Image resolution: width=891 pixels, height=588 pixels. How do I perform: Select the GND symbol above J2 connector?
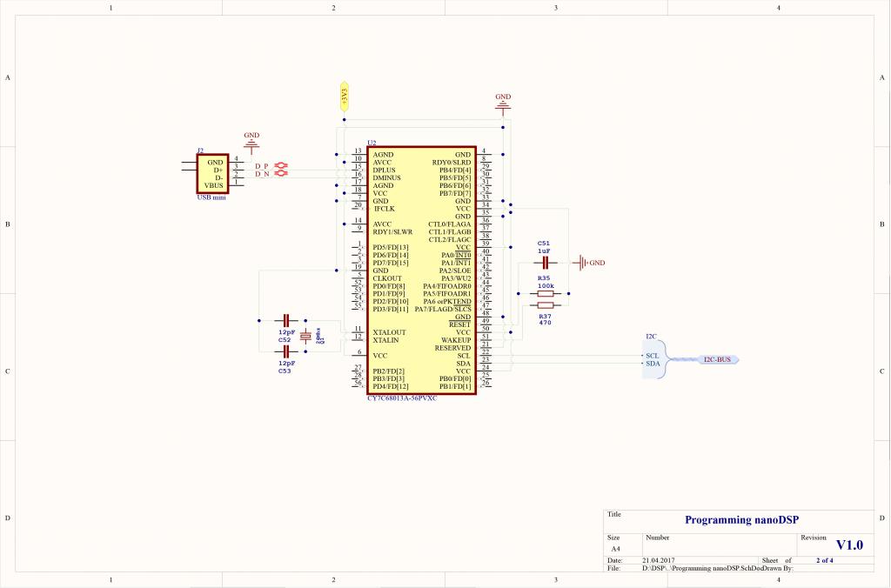click(251, 144)
